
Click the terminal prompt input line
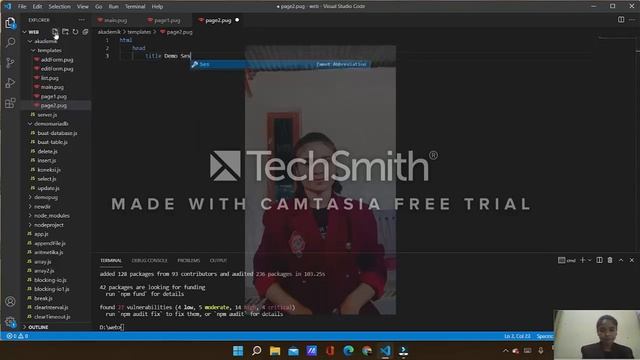pos(112,327)
